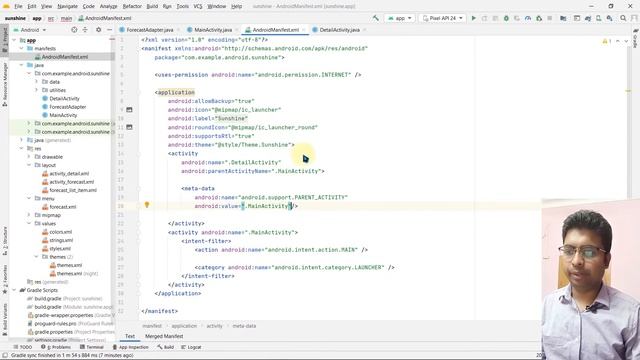The image size is (640, 360).
Task: Switch to the Merged Manifest tab
Action: click(x=164, y=336)
